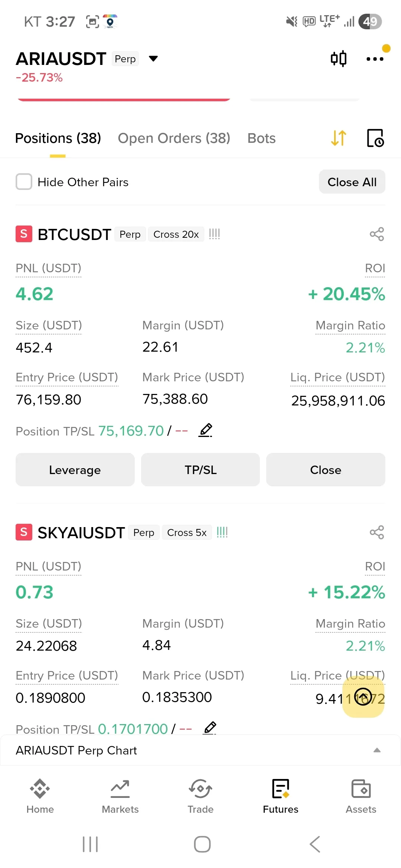
Task: Go to the Home navigation icon
Action: (40, 796)
